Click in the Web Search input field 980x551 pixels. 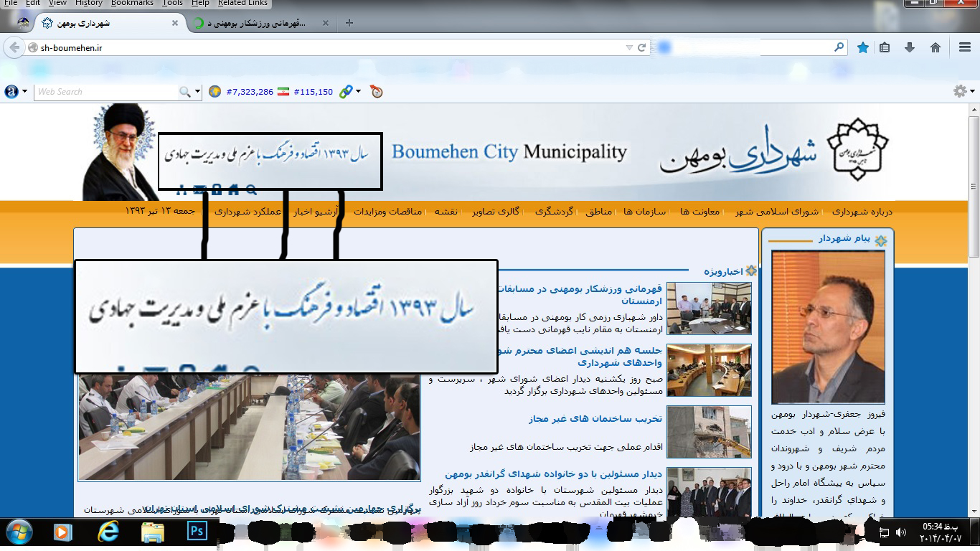[x=106, y=92]
